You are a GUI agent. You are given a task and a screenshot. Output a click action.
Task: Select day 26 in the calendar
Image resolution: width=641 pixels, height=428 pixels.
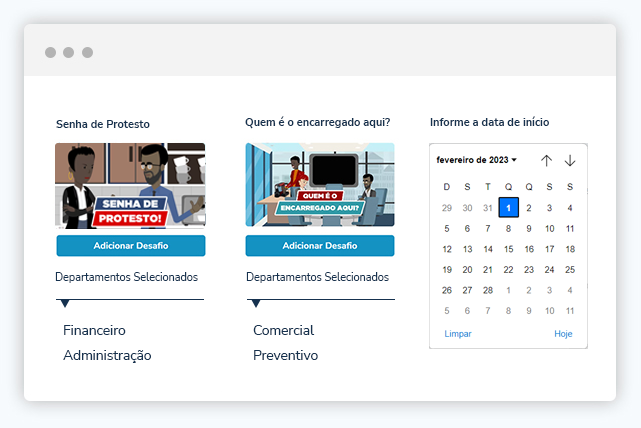click(x=447, y=290)
